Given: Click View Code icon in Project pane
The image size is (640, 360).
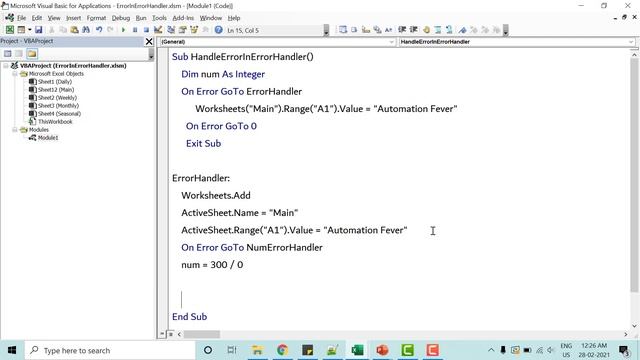Looking at the screenshot, I should tap(7, 53).
